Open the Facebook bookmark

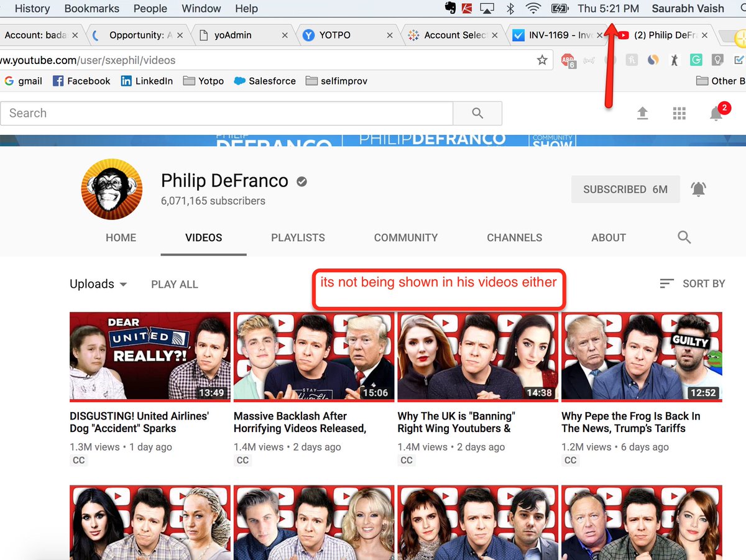[81, 81]
